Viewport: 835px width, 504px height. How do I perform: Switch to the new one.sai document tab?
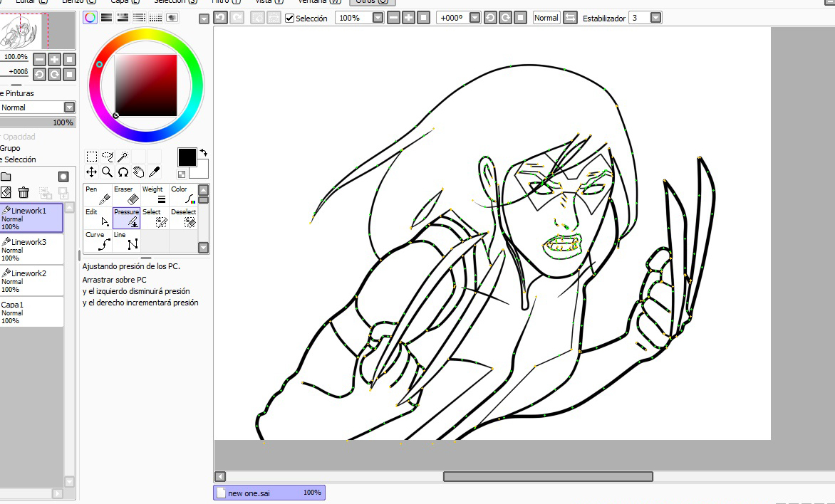point(269,493)
